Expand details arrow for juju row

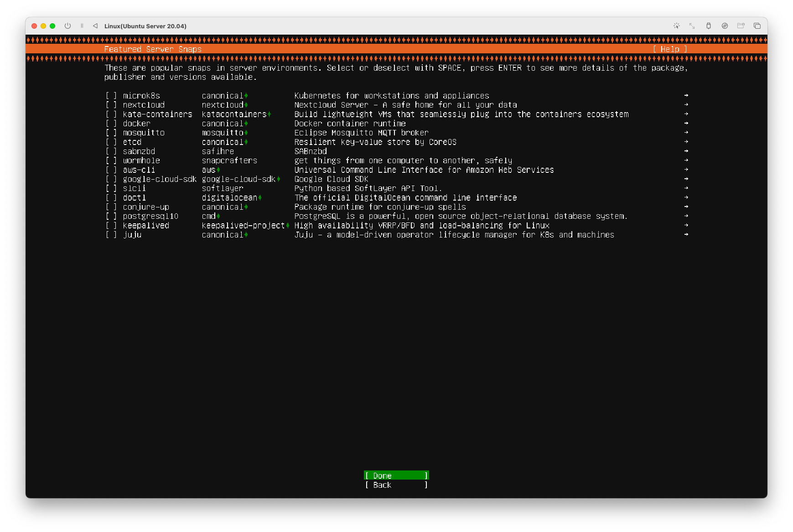click(686, 234)
